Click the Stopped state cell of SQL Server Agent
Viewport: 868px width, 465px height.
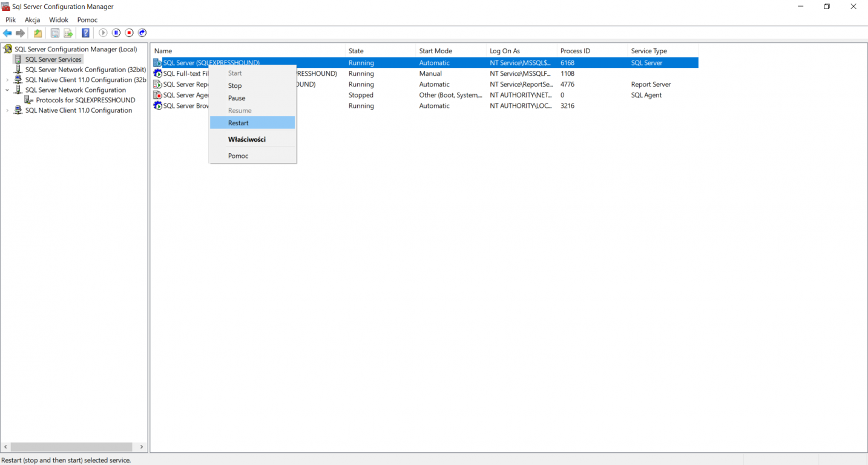click(361, 95)
